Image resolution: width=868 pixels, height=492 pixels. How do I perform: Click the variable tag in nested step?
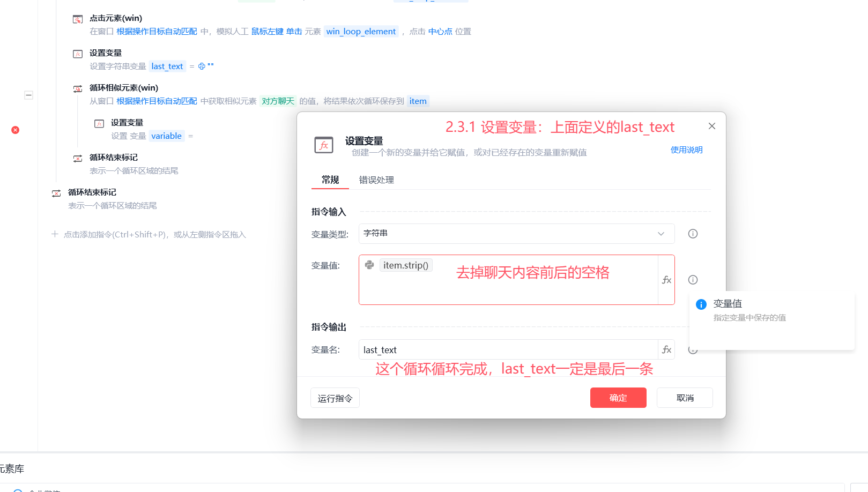(167, 136)
